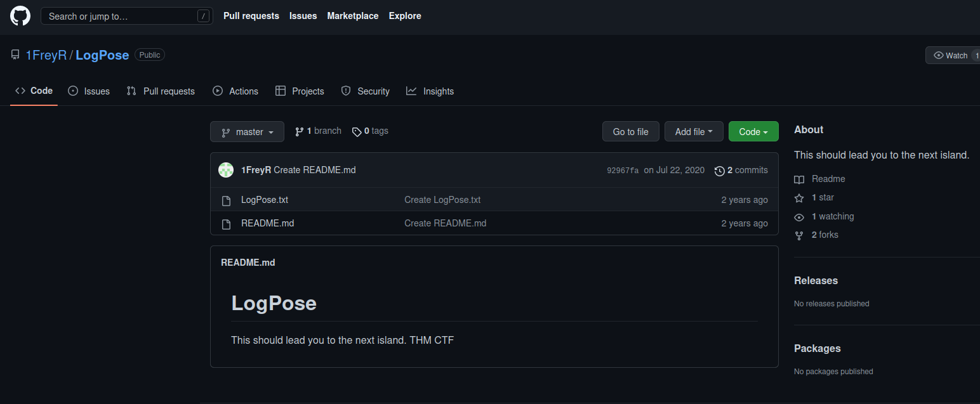The width and height of the screenshot is (980, 404).
Task: Open the GitHub home logo
Action: tap(20, 16)
